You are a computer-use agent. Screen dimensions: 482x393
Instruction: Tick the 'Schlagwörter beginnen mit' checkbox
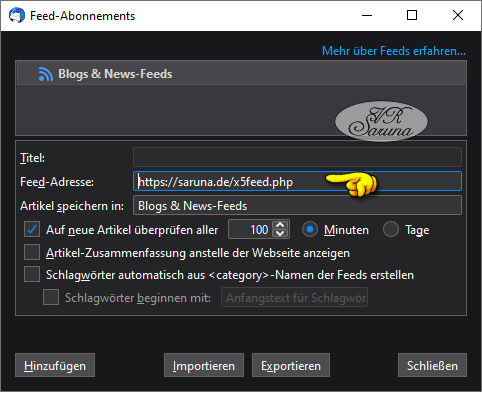[x=51, y=297]
